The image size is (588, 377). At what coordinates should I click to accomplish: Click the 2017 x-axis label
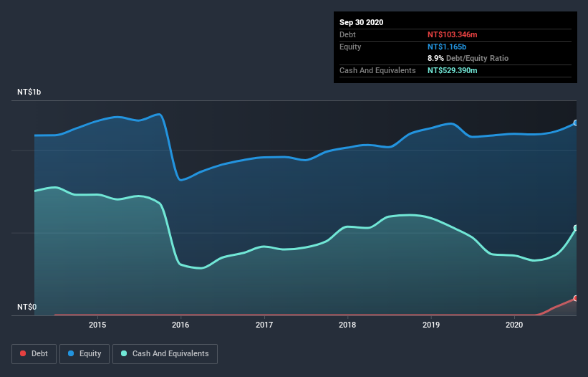tap(264, 325)
